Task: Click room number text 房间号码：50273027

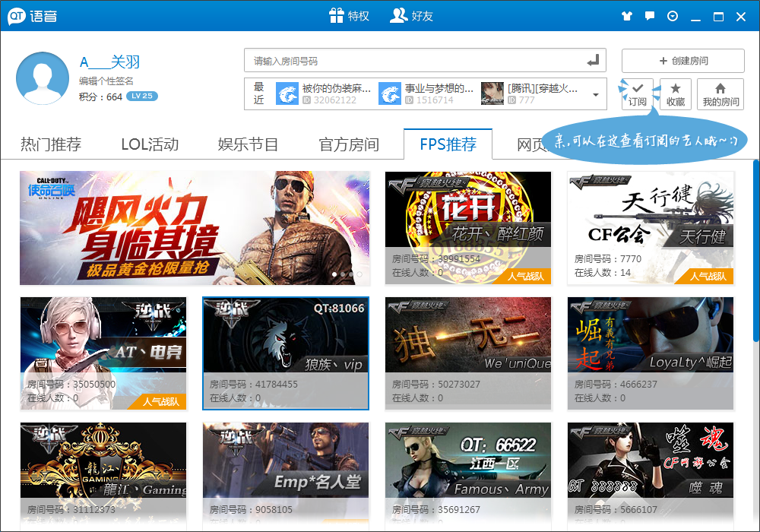Action: click(436, 385)
